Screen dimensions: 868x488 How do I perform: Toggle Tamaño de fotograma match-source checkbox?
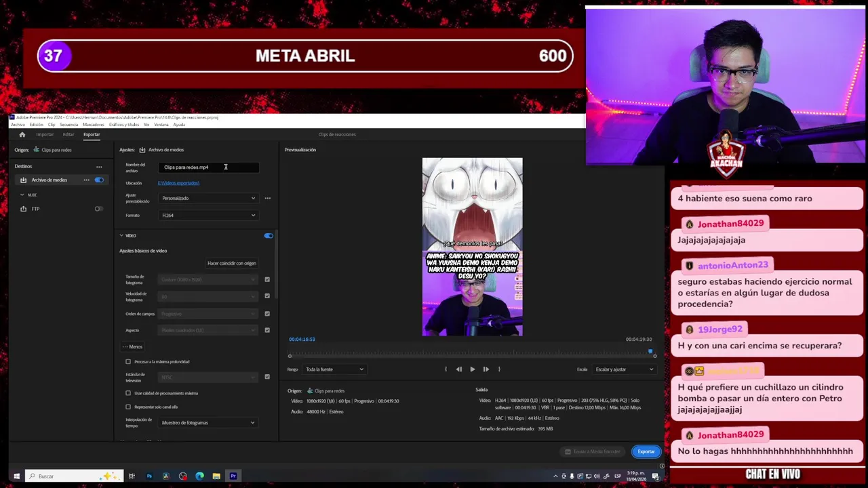[267, 279]
